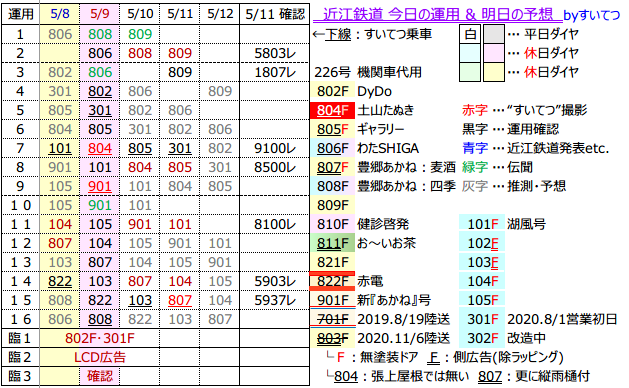This screenshot has width=629, height=388.
Task: Click the 1807レ confirmation cell
Action: (275, 72)
